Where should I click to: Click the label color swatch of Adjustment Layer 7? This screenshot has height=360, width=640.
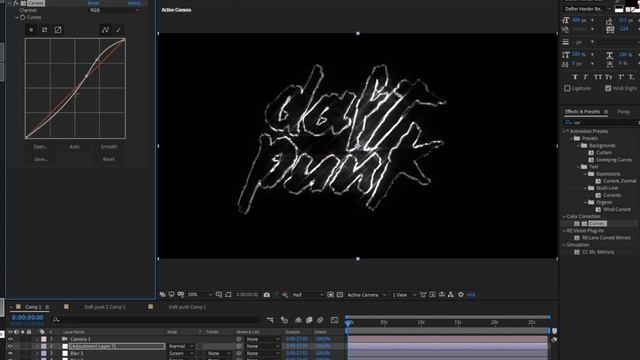[x=44, y=347]
